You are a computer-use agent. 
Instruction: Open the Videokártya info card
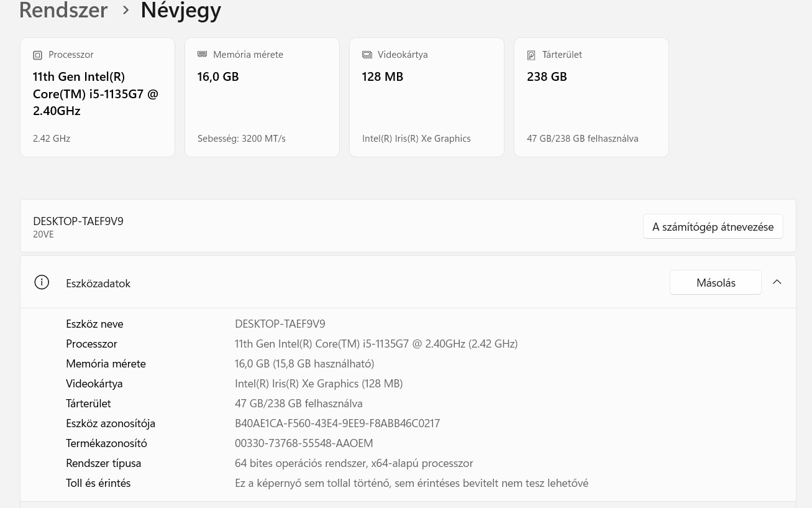[427, 97]
